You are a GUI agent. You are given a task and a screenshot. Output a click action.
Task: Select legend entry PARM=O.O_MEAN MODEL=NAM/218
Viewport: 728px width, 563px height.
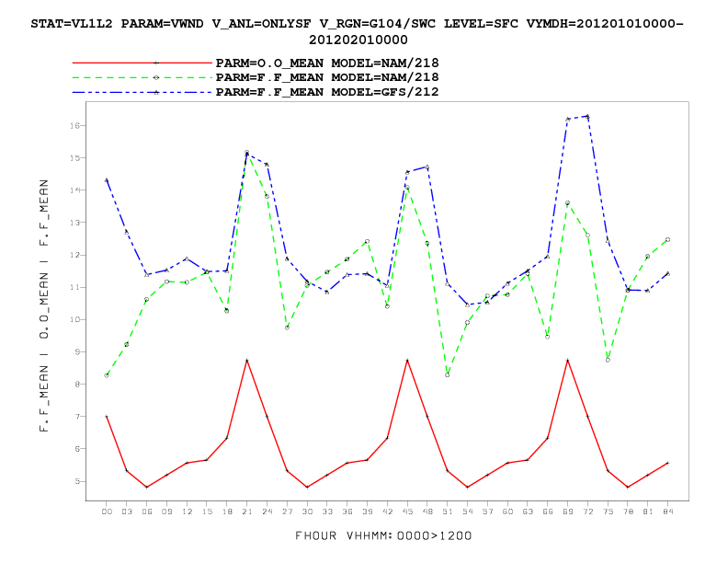click(x=327, y=63)
